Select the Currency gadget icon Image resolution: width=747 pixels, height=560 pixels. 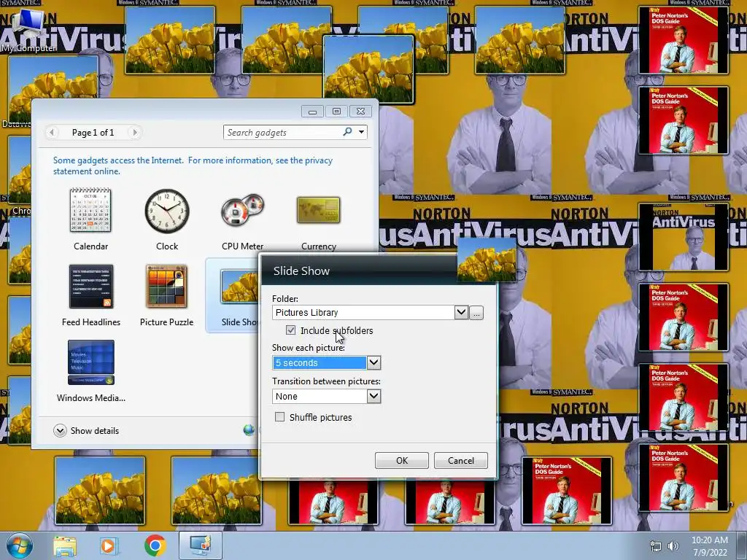pos(318,210)
